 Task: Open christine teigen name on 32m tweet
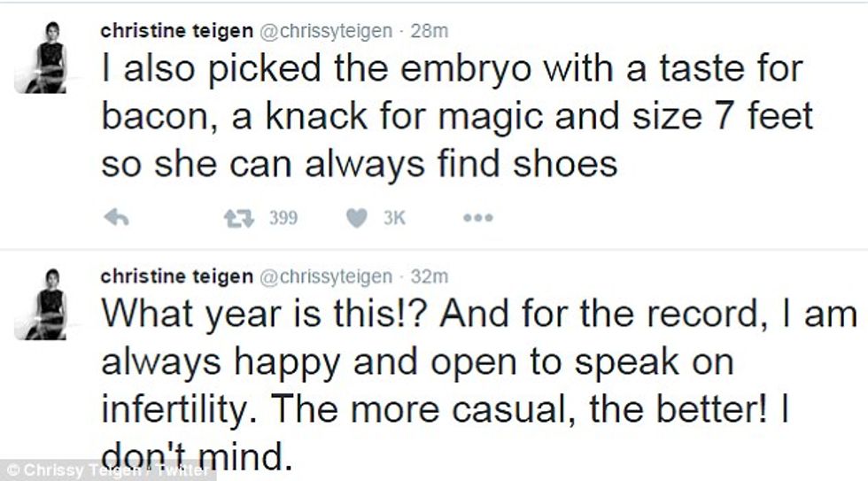(175, 276)
